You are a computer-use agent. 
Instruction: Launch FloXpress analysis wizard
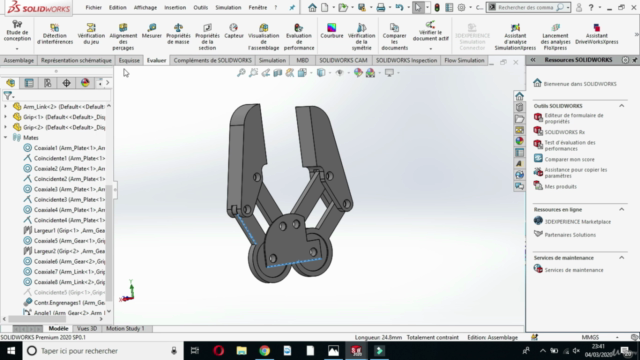click(x=555, y=36)
